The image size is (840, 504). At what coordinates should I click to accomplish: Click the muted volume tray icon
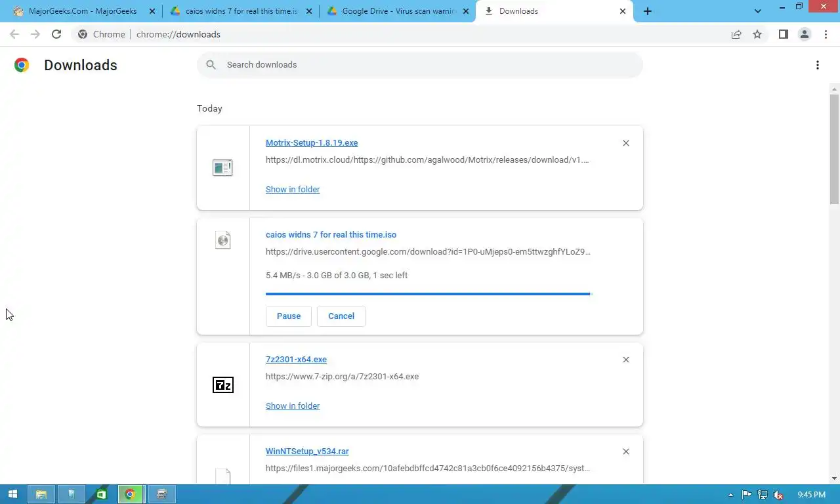pos(778,495)
